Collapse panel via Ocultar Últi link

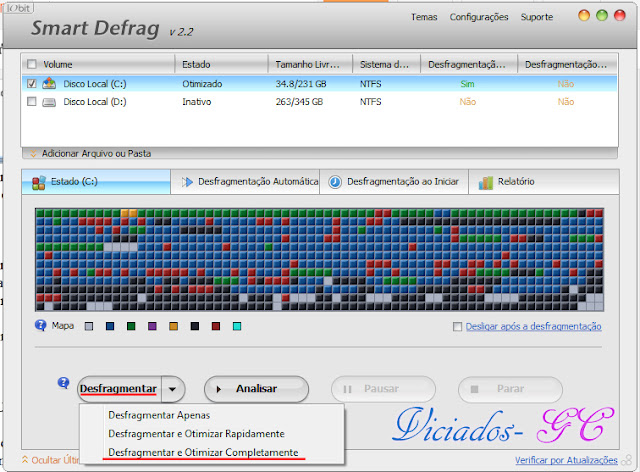point(55,460)
